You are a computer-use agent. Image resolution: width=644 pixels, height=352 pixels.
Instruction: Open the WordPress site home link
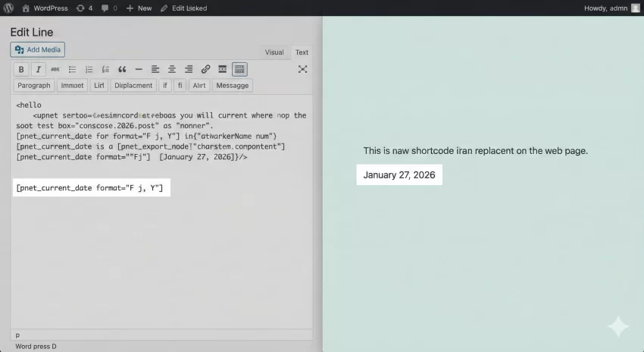click(45, 8)
